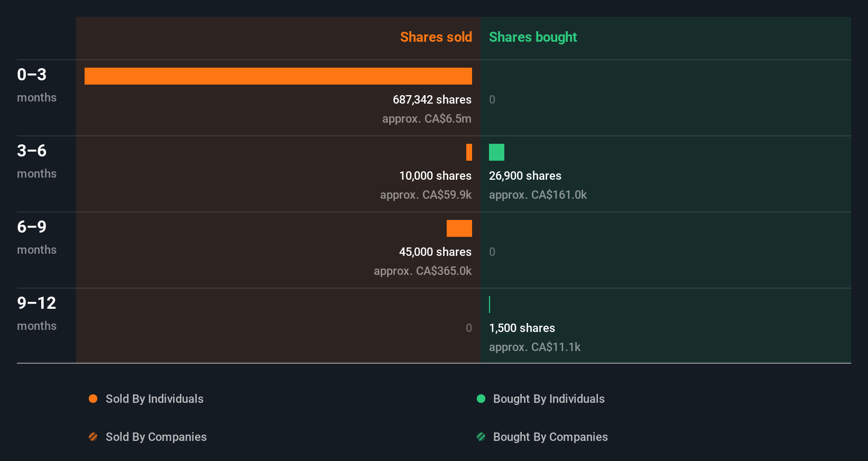This screenshot has width=868, height=461.
Task: Click the orange Sold By Individuals legend dot
Action: point(93,399)
